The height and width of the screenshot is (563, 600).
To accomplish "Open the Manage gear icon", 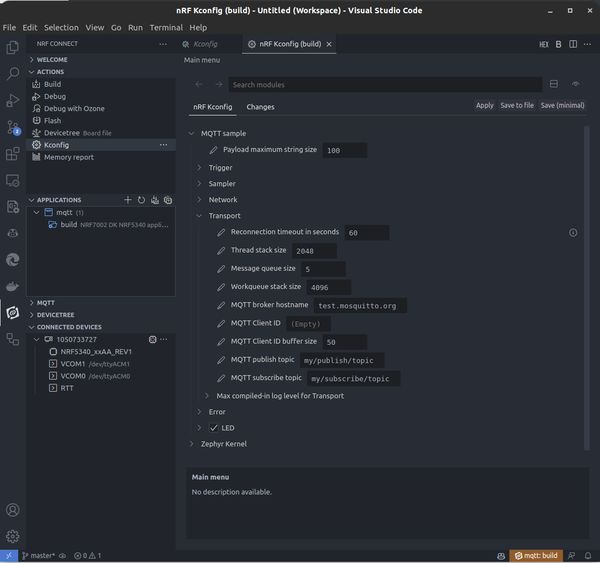I will pyautogui.click(x=13, y=536).
